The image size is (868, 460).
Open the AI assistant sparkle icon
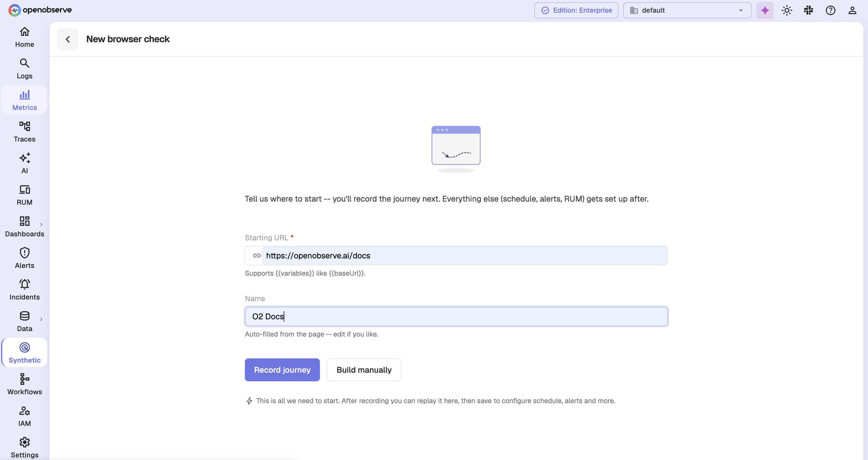coord(765,10)
